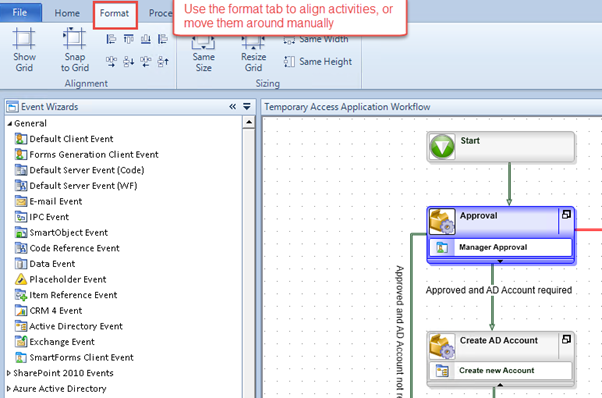Image resolution: width=602 pixels, height=398 pixels.
Task: Select the Start activity box
Action: click(x=501, y=147)
